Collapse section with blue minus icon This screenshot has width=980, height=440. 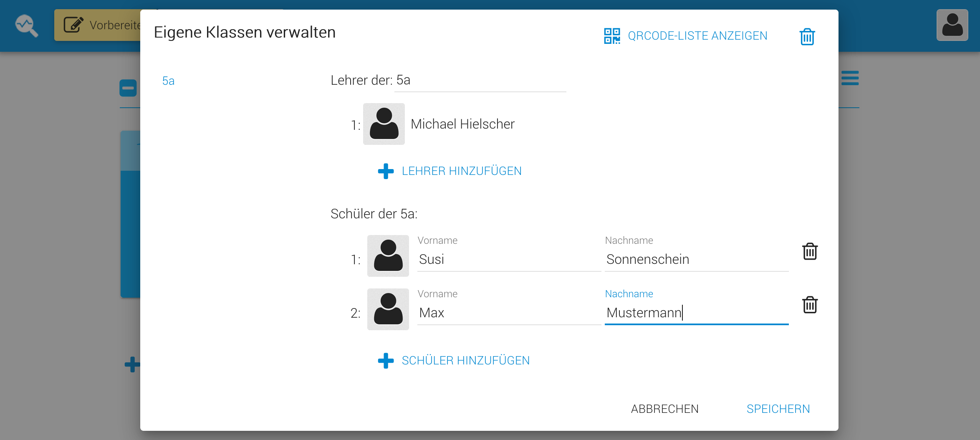coord(128,88)
